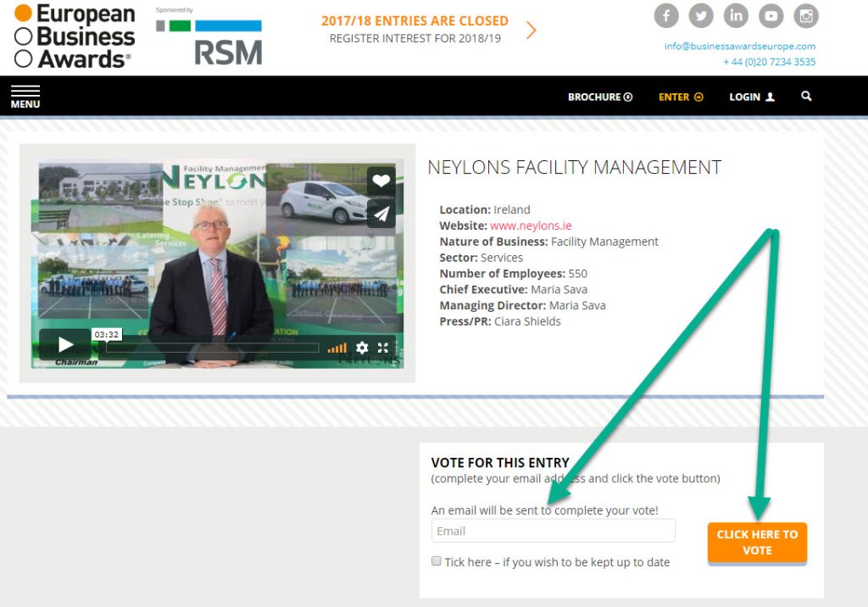This screenshot has width=868, height=607.
Task: Open the YouTube social icon
Action: [x=771, y=15]
